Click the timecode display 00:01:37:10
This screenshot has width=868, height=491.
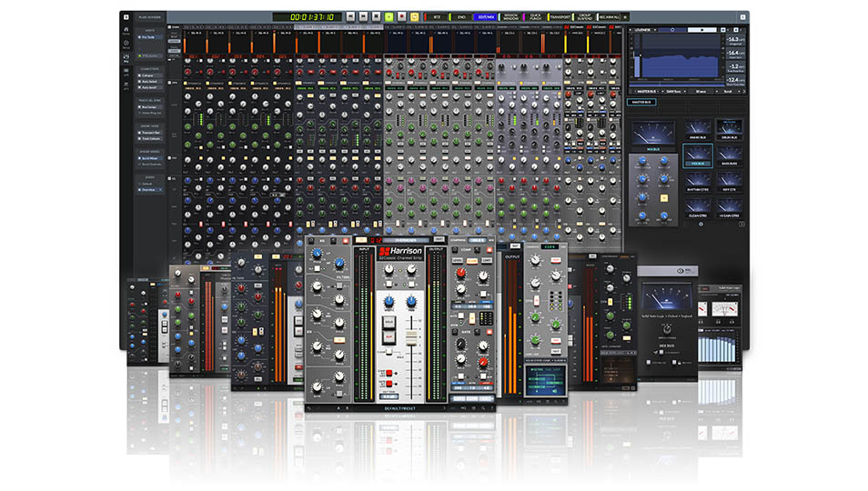308,17
